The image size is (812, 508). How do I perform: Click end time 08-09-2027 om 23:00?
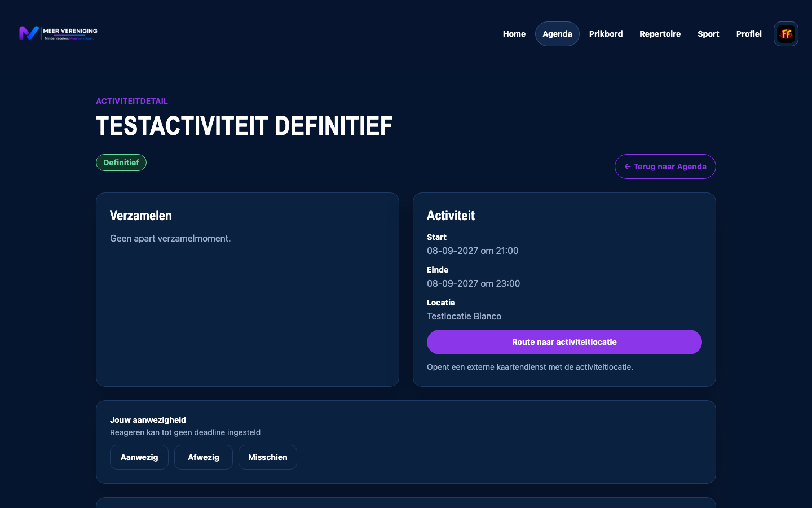click(x=474, y=283)
